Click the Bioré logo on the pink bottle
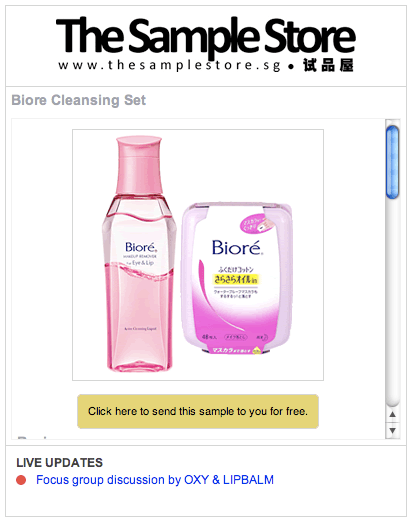 [141, 247]
